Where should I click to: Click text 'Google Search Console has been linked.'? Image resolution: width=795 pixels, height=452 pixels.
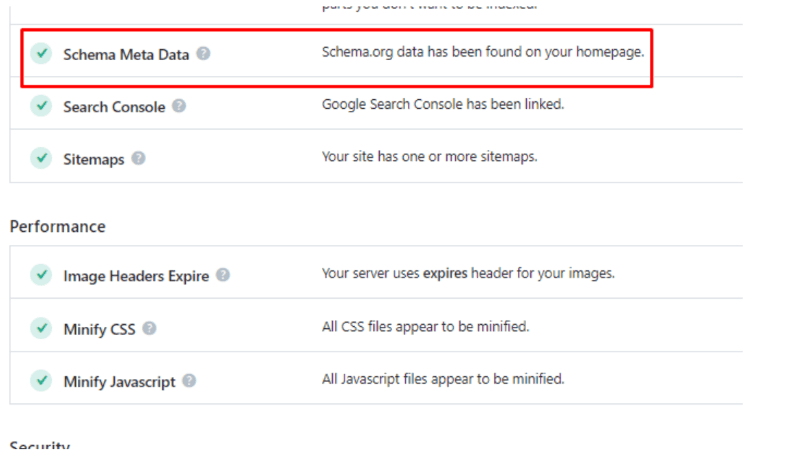pyautogui.click(x=443, y=104)
